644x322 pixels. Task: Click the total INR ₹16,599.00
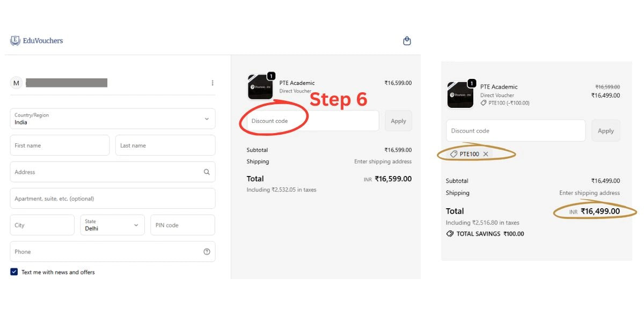(387, 179)
